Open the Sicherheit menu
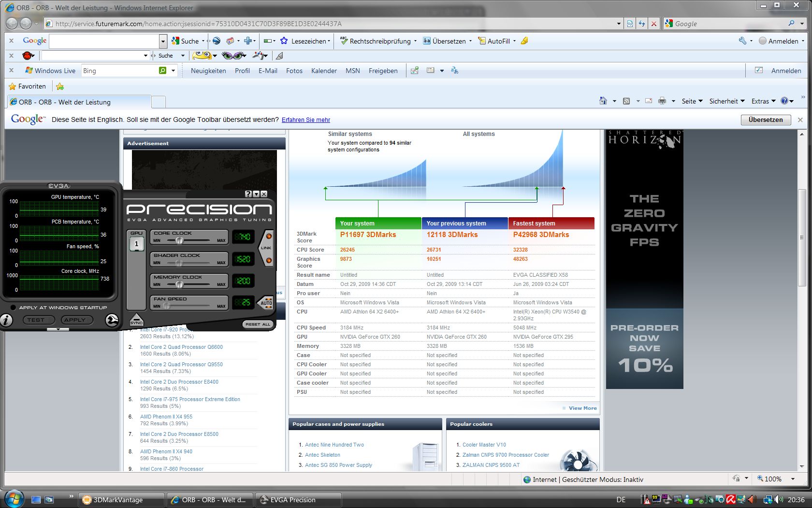Viewport: 812px width, 508px height. pos(727,101)
